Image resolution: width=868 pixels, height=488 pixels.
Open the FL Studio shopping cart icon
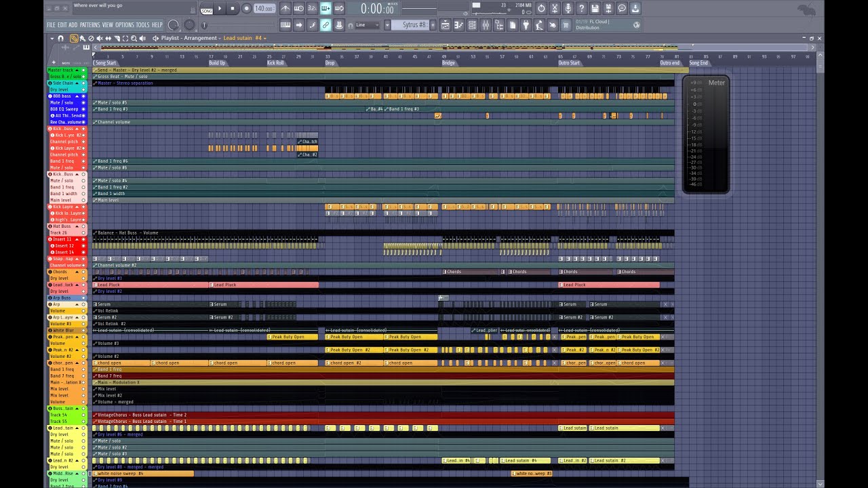point(566,25)
